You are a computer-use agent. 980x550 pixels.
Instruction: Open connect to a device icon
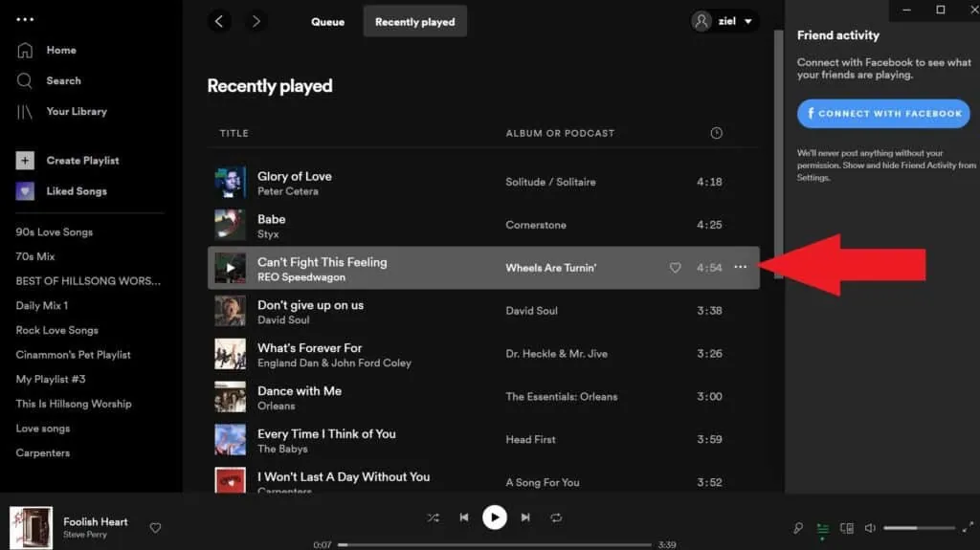point(847,528)
